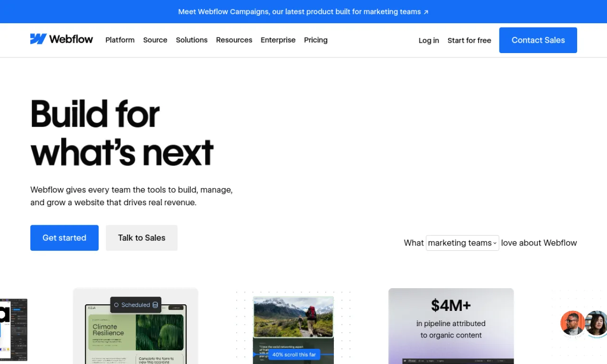Image resolution: width=607 pixels, height=364 pixels.
Task: Open the Climate Resilience page thumbnail
Action: 136,334
